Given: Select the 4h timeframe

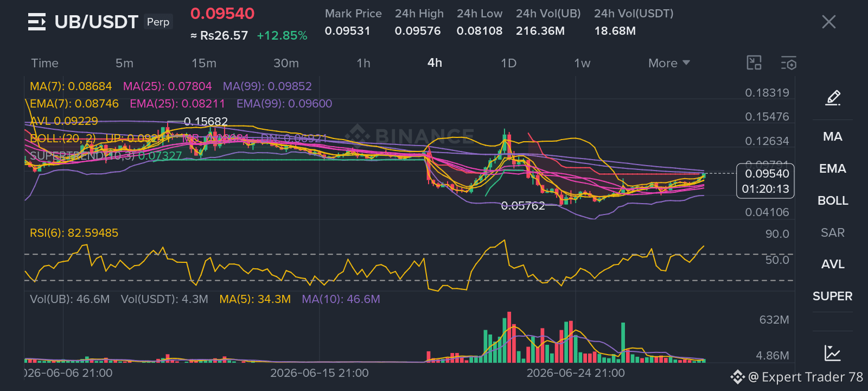Looking at the screenshot, I should point(435,62).
